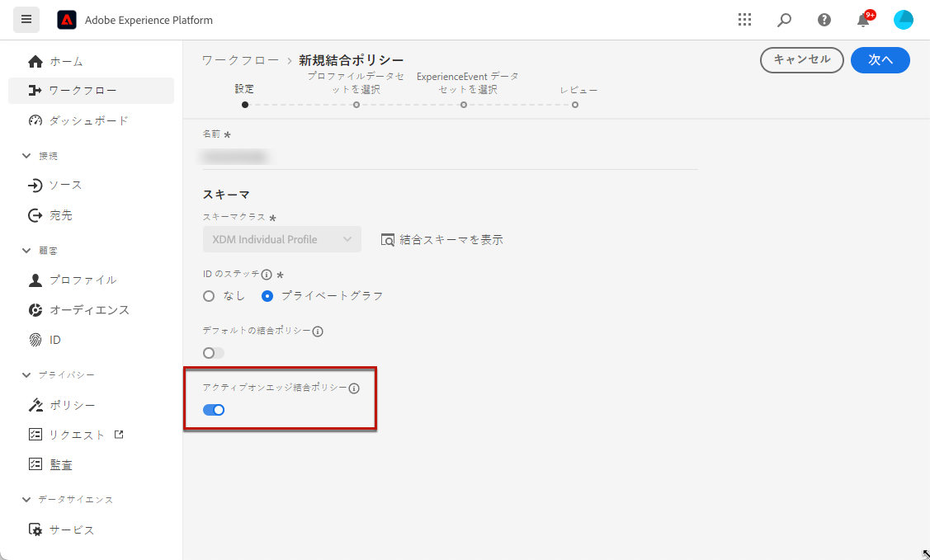Image resolution: width=930 pixels, height=560 pixels.
Task: Open 宛先 in sidebar
Action: [x=92, y=215]
